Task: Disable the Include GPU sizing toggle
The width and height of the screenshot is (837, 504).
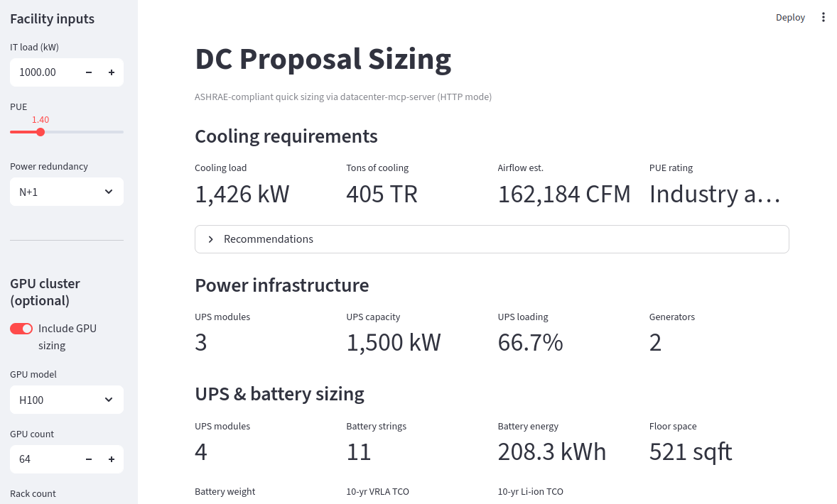Action: (x=21, y=329)
